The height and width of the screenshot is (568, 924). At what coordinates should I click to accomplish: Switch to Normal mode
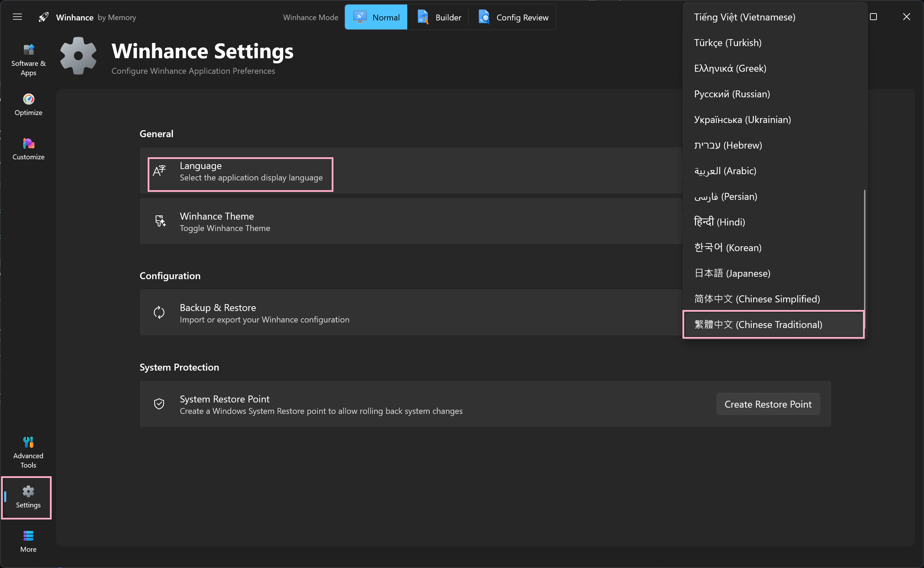(x=376, y=17)
